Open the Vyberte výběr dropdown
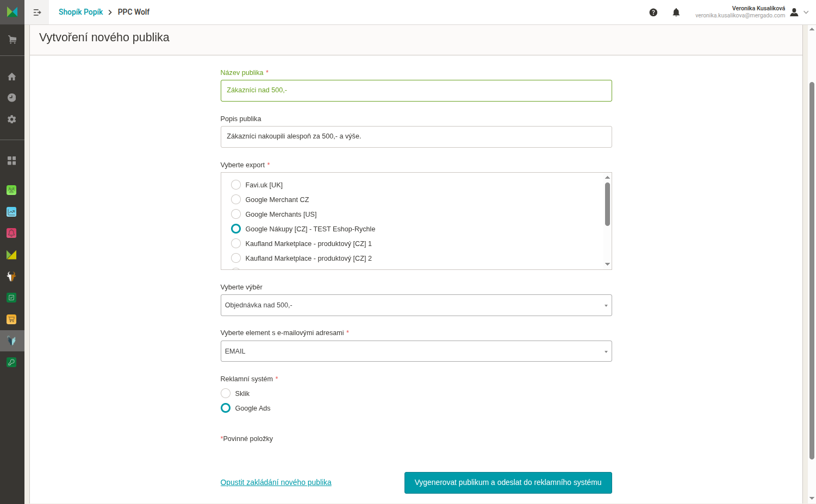 click(x=416, y=305)
